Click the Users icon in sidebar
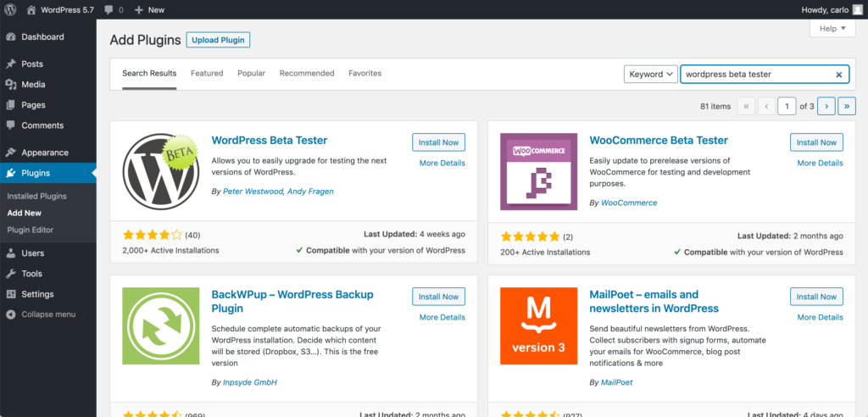Image resolution: width=868 pixels, height=417 pixels. [10, 253]
